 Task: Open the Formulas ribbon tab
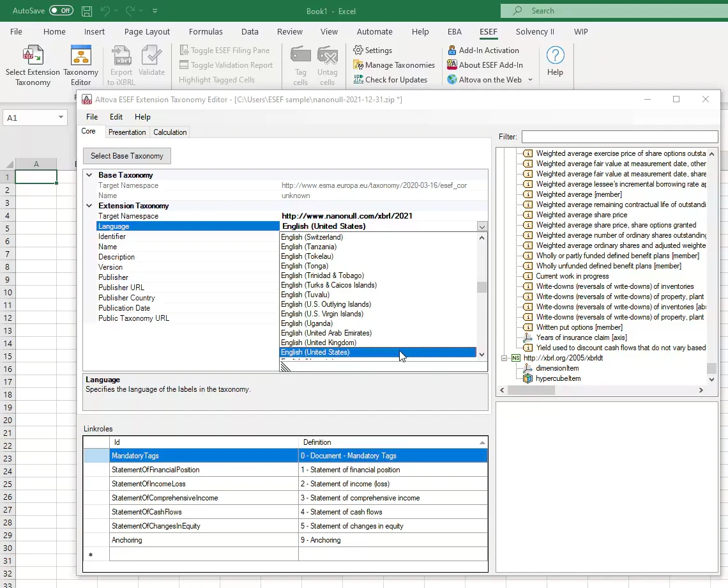point(206,31)
